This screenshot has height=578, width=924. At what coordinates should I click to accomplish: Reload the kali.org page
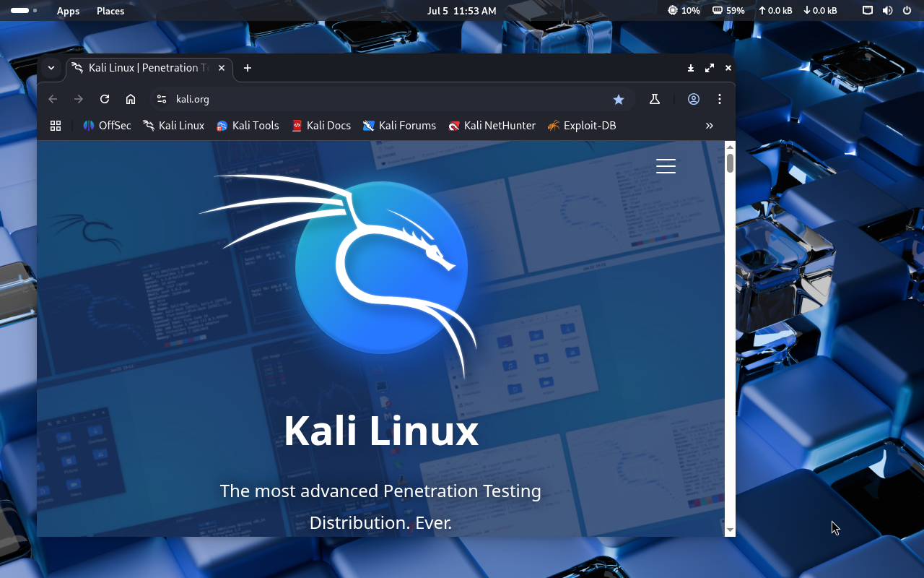pos(105,99)
